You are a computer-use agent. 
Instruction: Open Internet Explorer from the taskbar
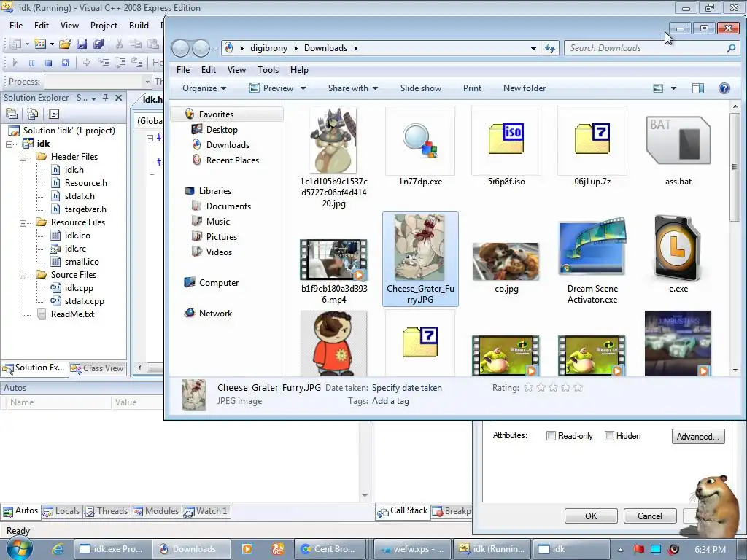[58, 549]
